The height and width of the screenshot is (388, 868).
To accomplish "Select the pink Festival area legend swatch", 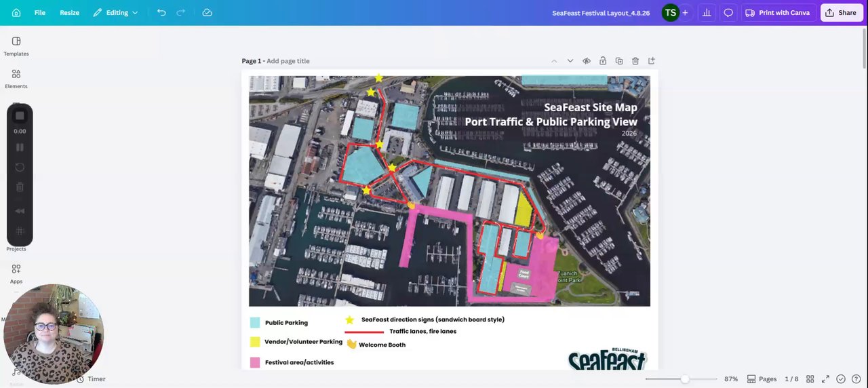I will tap(255, 362).
